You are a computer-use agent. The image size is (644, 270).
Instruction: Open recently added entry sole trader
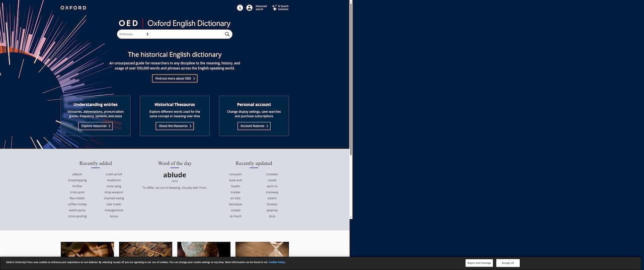pos(114,205)
